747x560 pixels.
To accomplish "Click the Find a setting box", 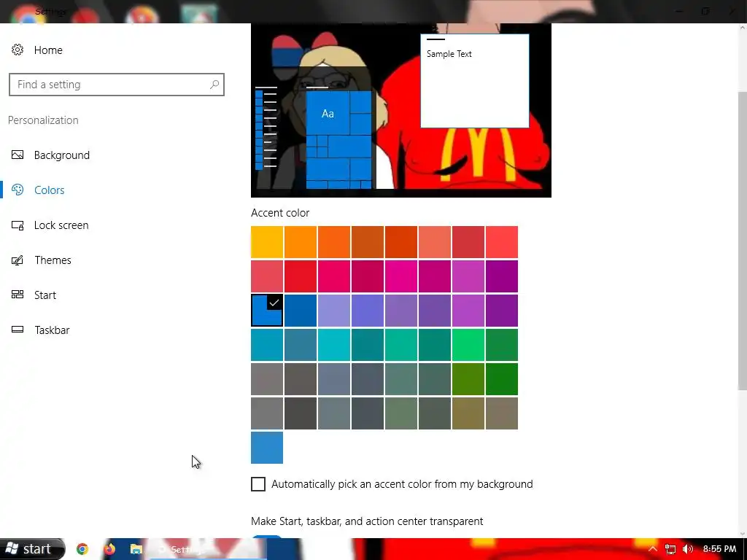I will (x=116, y=85).
